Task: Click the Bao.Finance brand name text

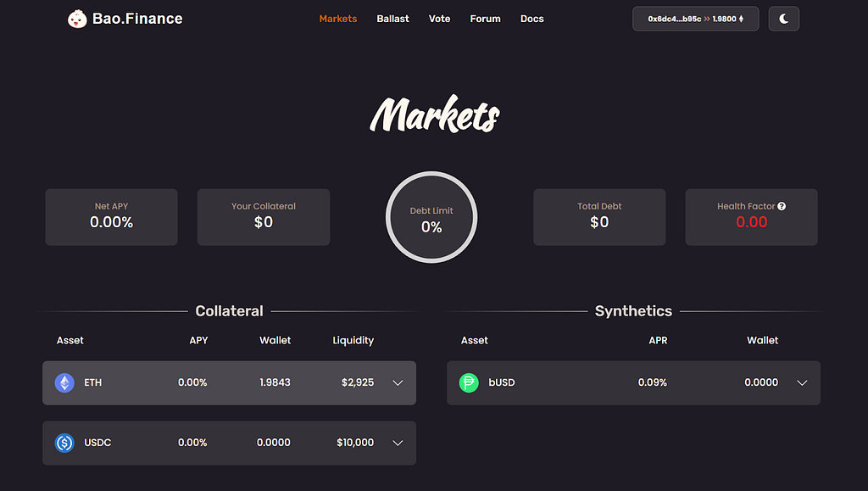Action: point(137,19)
